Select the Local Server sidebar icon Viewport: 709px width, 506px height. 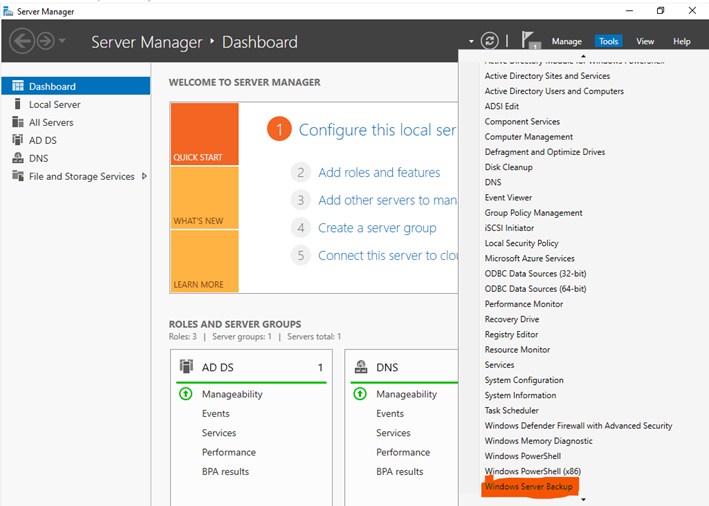coord(18,104)
